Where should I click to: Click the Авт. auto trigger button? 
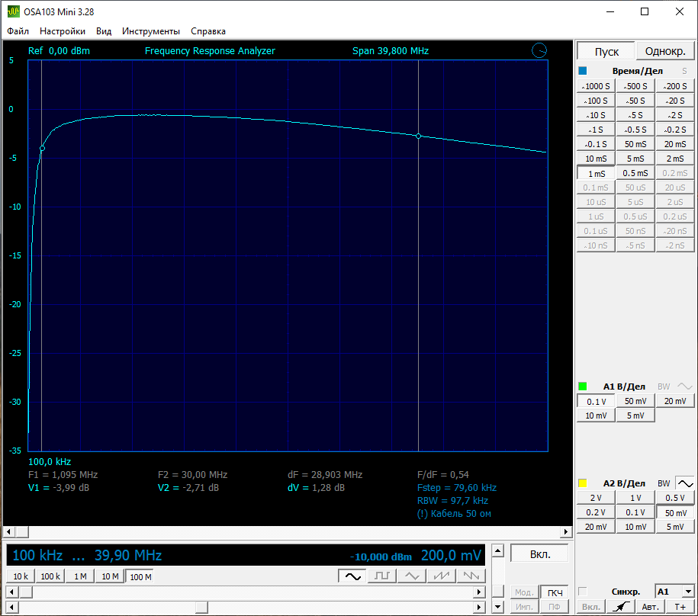pos(651,607)
